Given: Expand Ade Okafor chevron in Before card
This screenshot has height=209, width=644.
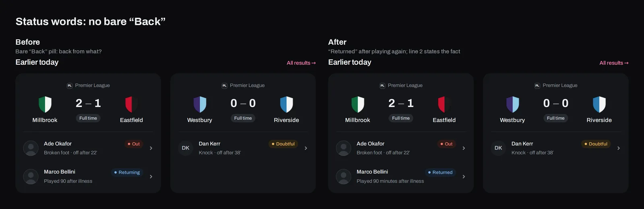Looking at the screenshot, I should coord(151,148).
